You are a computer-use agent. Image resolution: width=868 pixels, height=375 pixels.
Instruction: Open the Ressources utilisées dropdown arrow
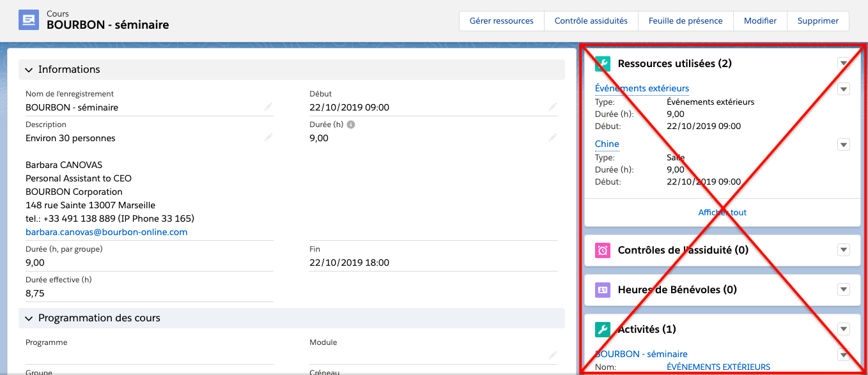click(844, 63)
